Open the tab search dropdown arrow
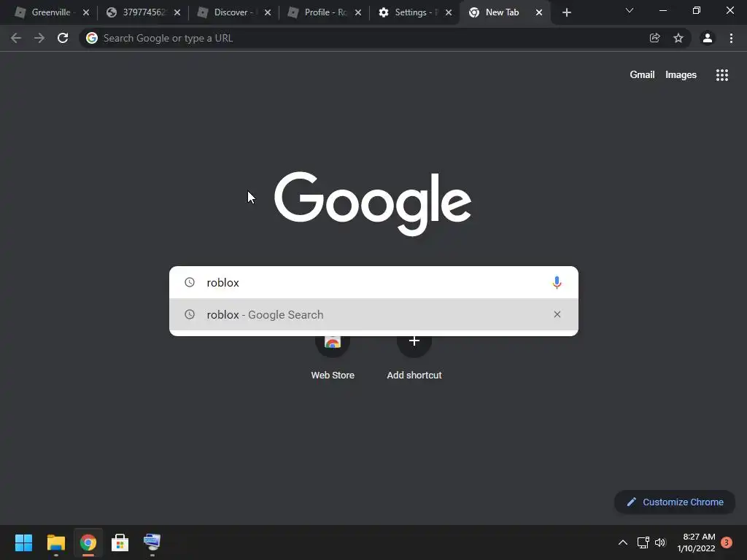This screenshot has height=560, width=747. 630,10
